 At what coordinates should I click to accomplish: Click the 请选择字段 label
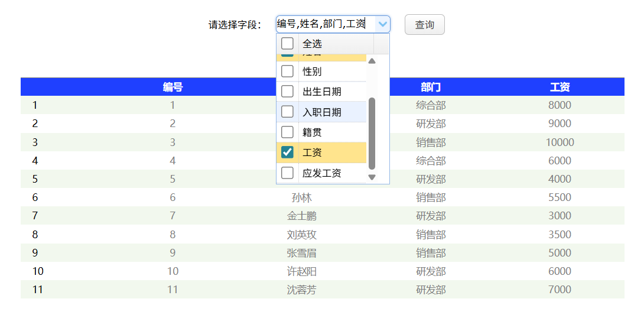point(235,25)
